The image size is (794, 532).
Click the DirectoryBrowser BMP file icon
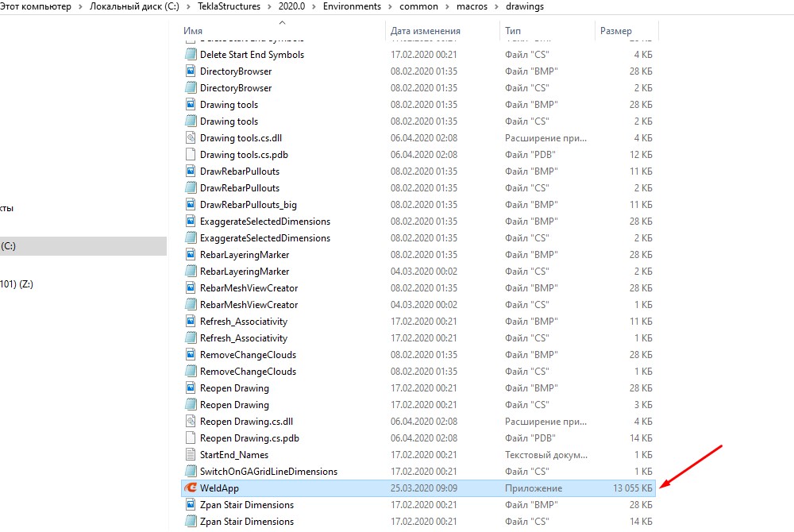[190, 71]
